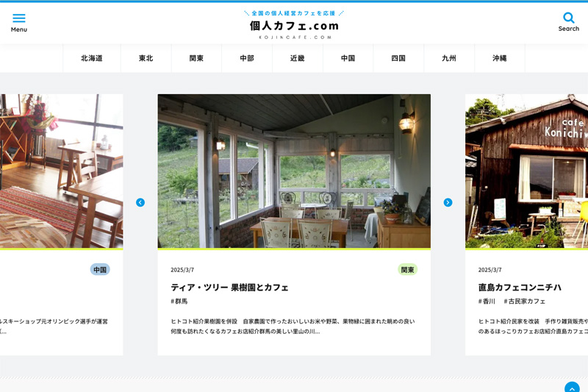Open the wooden interior cafe photo
The height and width of the screenshot is (392, 588).
click(62, 171)
